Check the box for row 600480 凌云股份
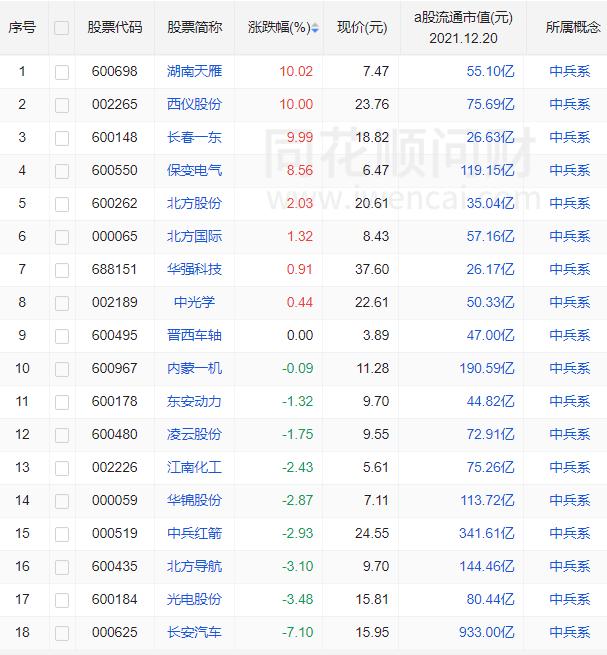Screen dimensions: 607x655 pos(62,435)
